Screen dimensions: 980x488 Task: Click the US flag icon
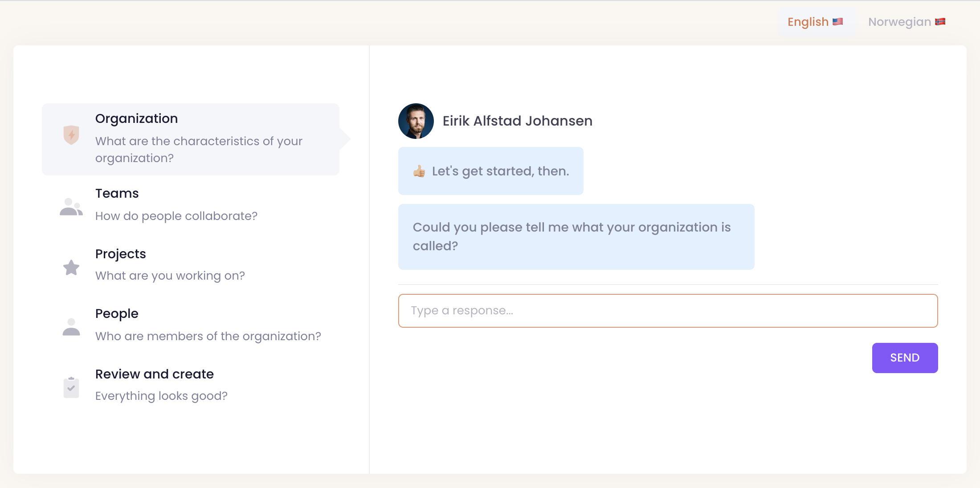click(x=838, y=21)
